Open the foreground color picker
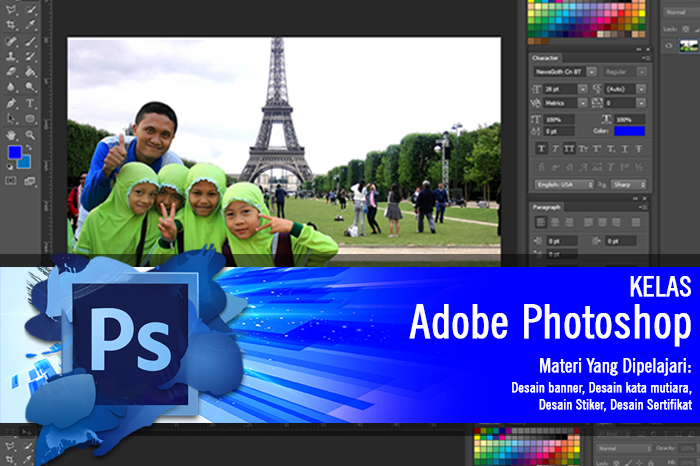 coord(14,152)
